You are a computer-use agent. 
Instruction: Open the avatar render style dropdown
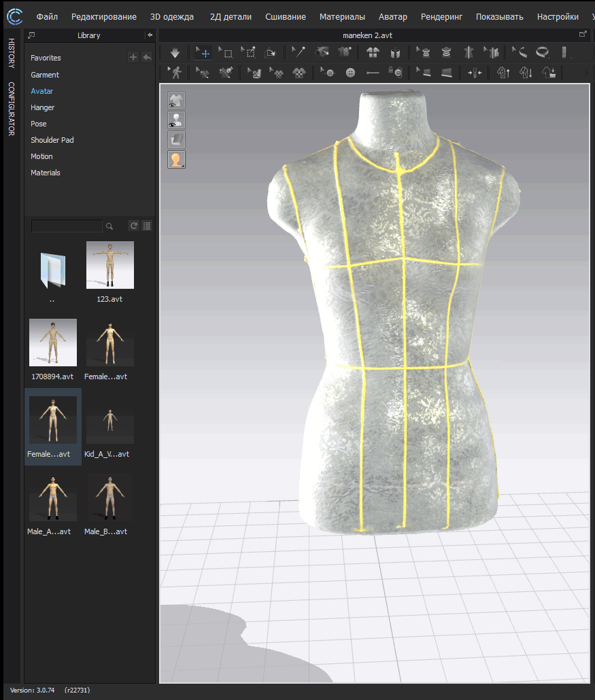pyautogui.click(x=176, y=160)
